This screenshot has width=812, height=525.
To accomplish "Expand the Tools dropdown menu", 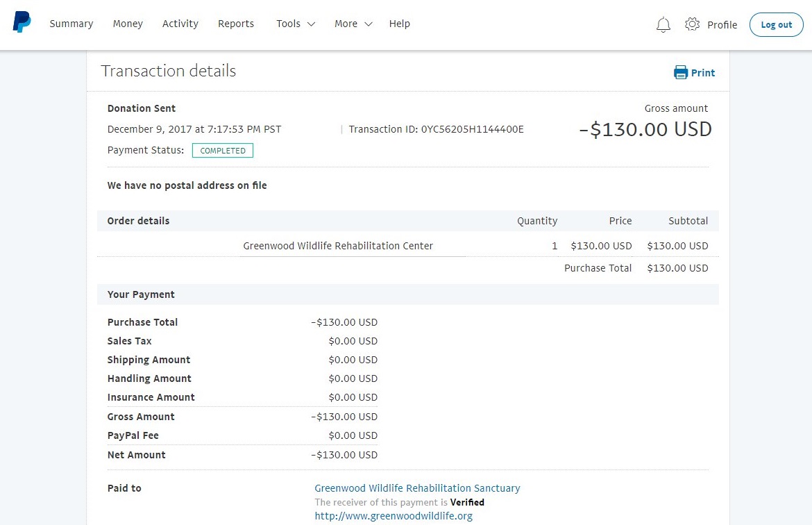I will pos(295,24).
